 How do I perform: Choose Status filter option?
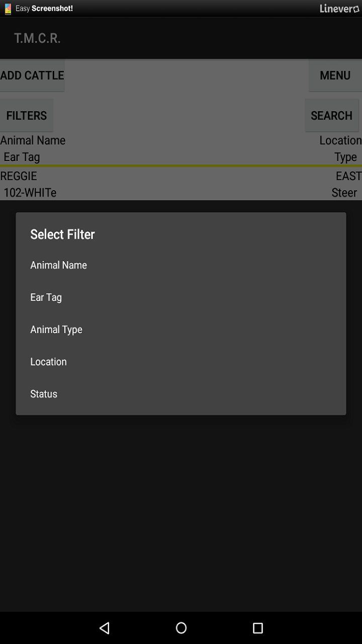pos(44,394)
